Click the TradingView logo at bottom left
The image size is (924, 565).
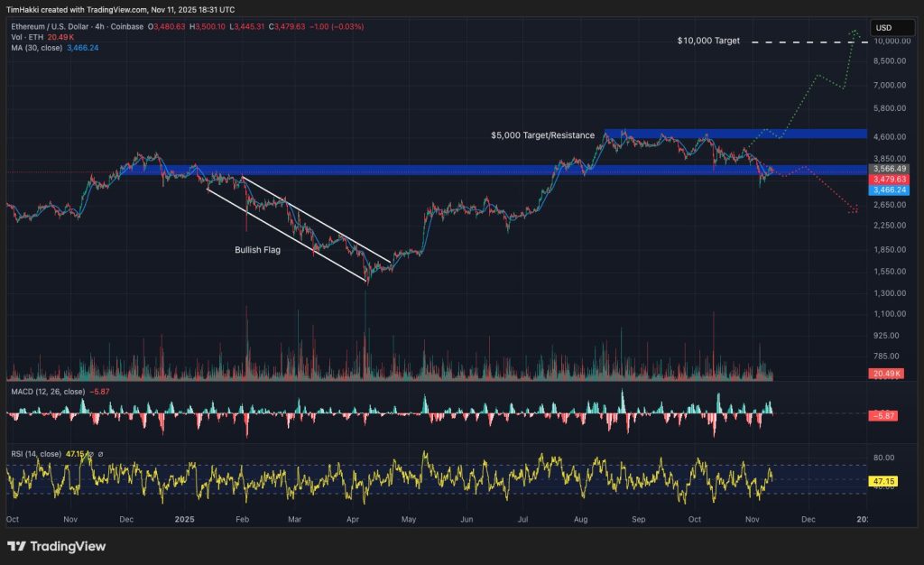pyautogui.click(x=54, y=547)
